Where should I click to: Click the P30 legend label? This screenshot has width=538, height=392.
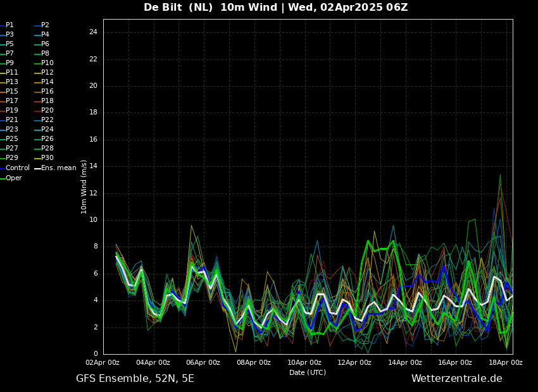pos(47,158)
